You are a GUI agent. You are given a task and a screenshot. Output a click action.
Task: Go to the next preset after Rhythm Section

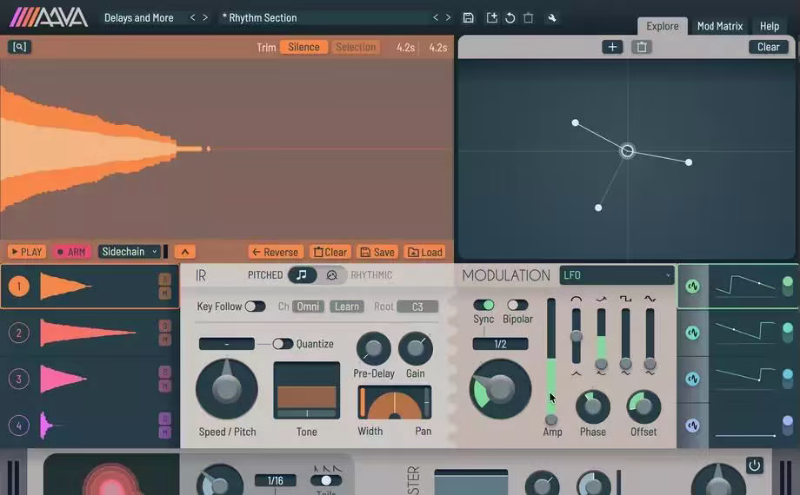pos(448,17)
